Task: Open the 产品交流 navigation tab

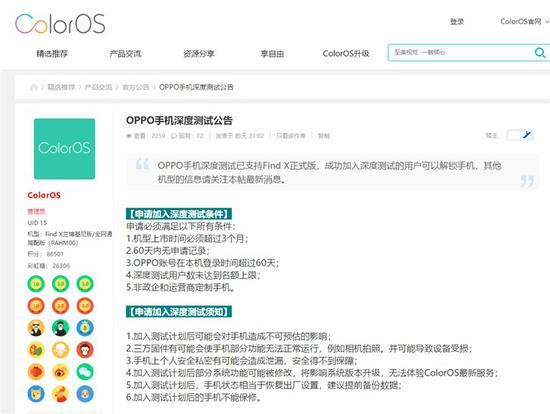Action: [125, 54]
